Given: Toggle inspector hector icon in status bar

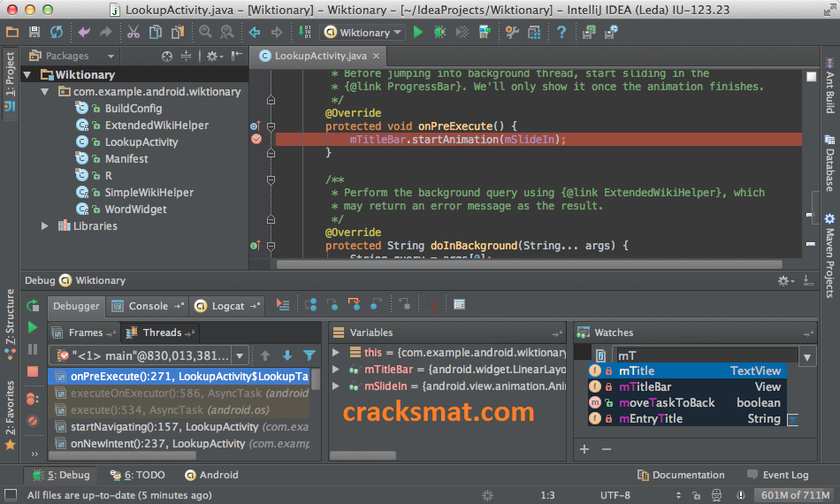Looking at the screenshot, I should (x=716, y=495).
